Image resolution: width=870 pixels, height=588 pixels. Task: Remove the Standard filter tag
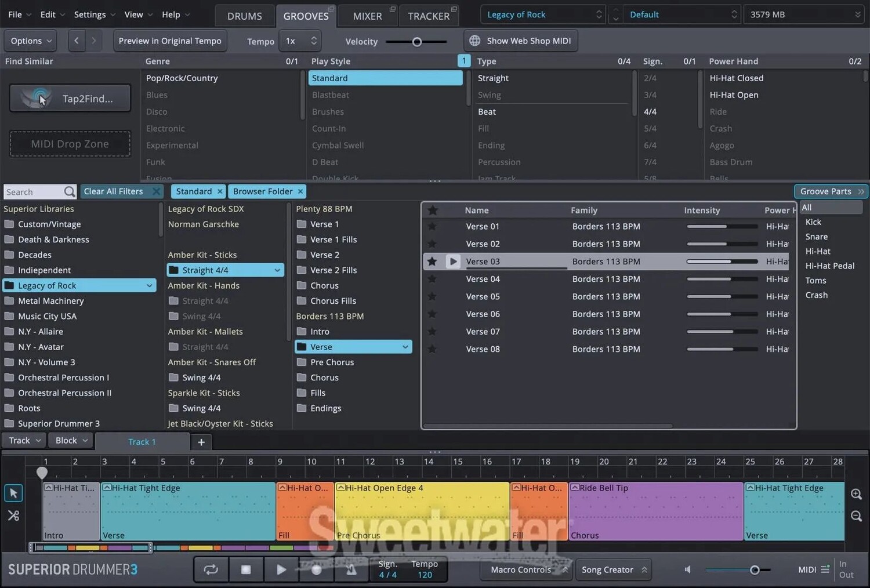[x=220, y=191]
